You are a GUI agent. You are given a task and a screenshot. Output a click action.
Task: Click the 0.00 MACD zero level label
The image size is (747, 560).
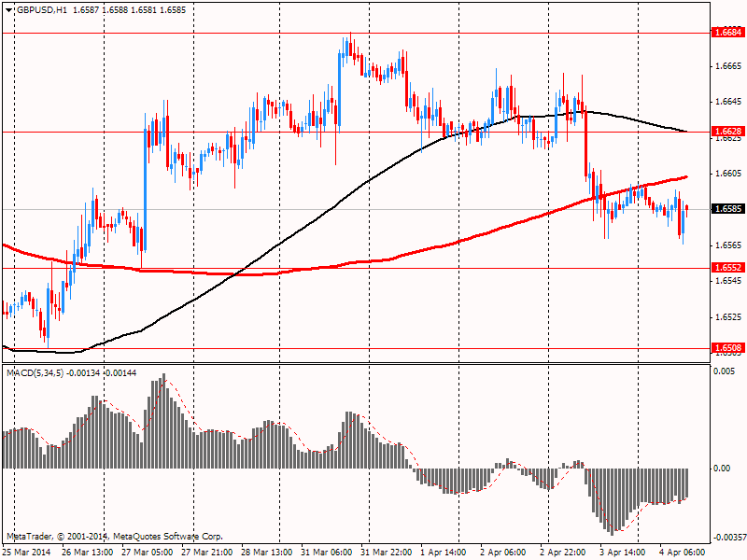tap(722, 469)
